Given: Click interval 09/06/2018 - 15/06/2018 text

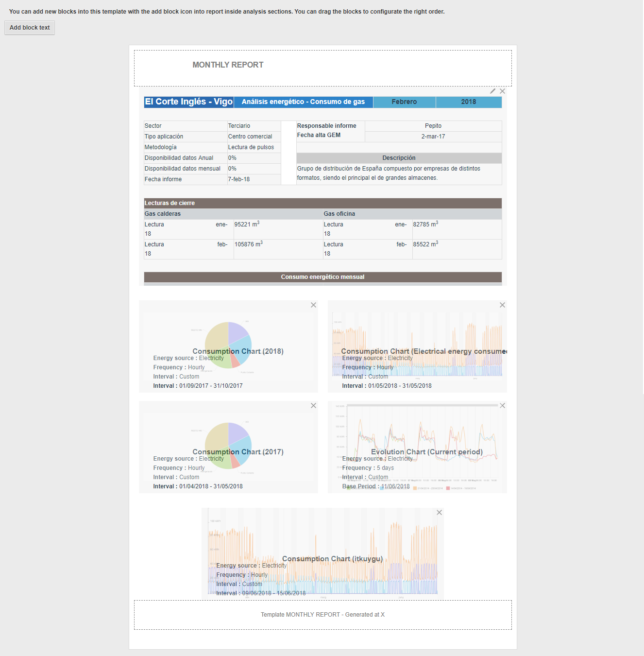Looking at the screenshot, I should coord(261,593).
